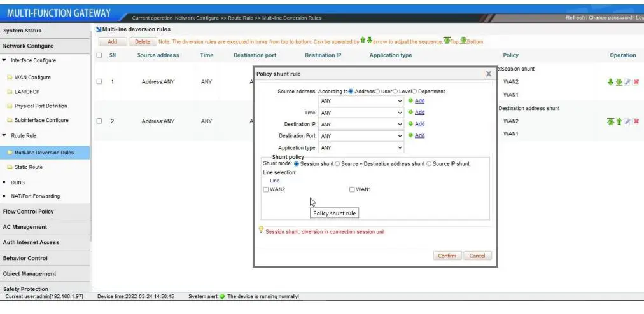Click Static Route folder icon
This screenshot has height=314, width=644.
(10, 167)
